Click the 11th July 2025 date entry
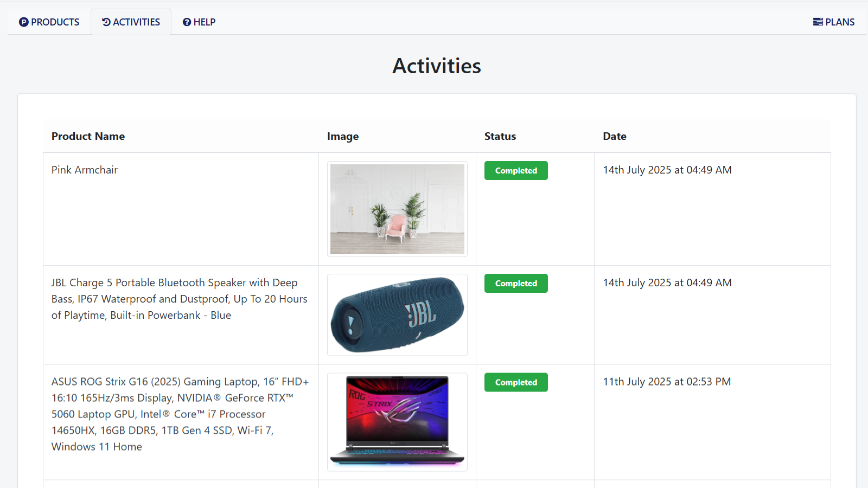The height and width of the screenshot is (488, 868). tap(667, 382)
